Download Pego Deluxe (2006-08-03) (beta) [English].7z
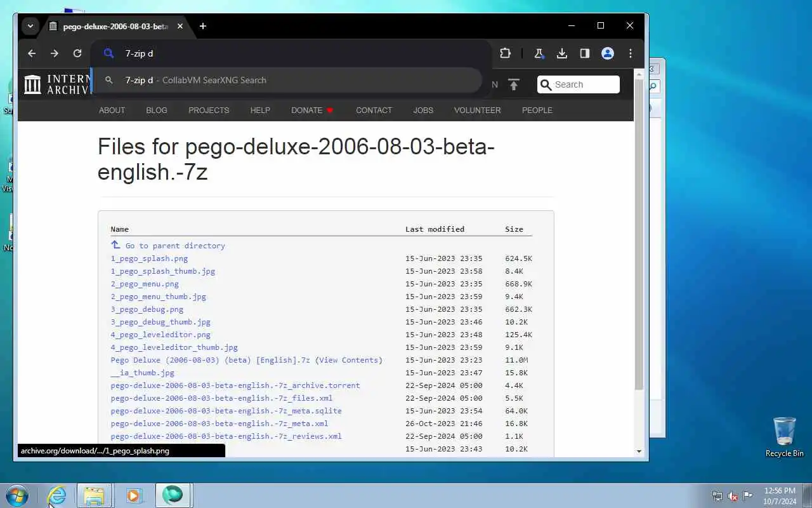Screen dimensions: 812x508 (211, 360)
